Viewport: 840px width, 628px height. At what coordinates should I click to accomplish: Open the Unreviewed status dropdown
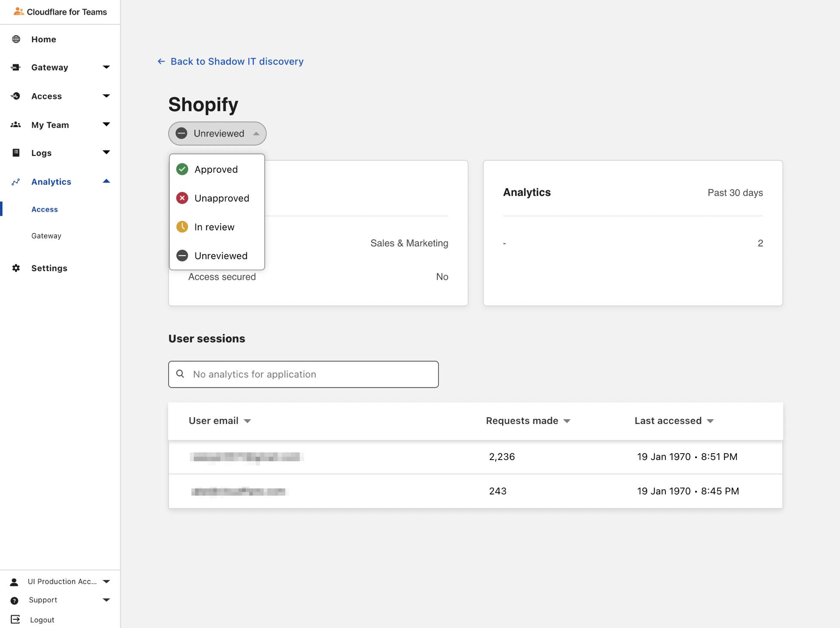pos(217,133)
